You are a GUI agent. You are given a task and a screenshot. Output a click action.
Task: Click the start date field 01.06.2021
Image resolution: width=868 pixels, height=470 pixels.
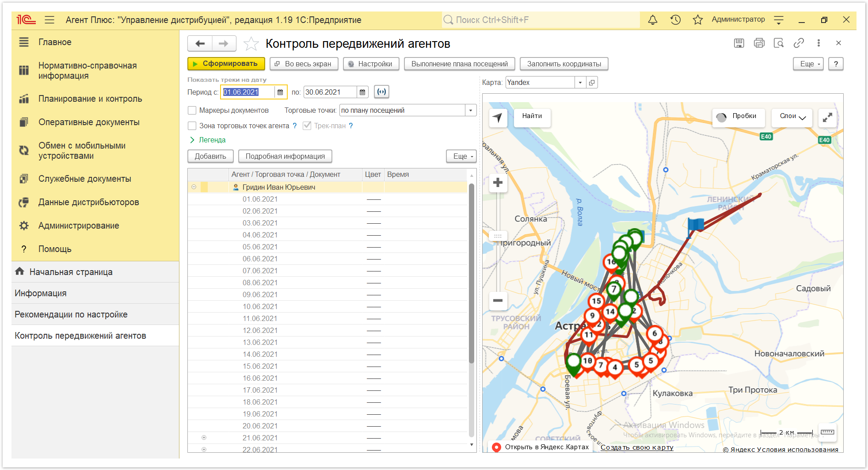248,92
